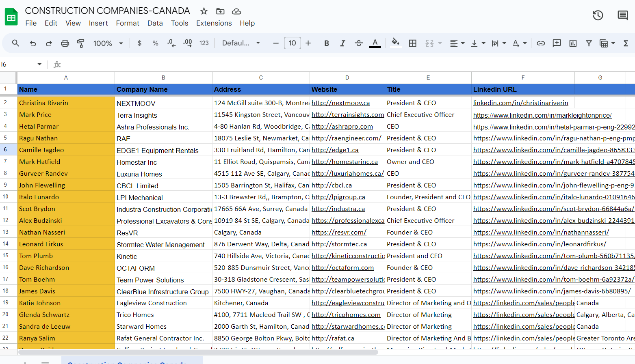Click the merge cells icon
Viewport: 635px width, 364px height.
(x=429, y=43)
